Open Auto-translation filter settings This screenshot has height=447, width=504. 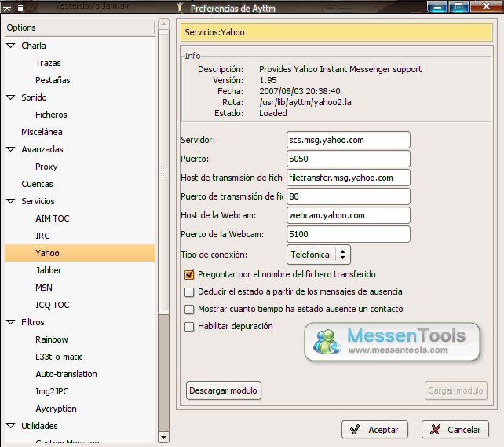point(66,374)
